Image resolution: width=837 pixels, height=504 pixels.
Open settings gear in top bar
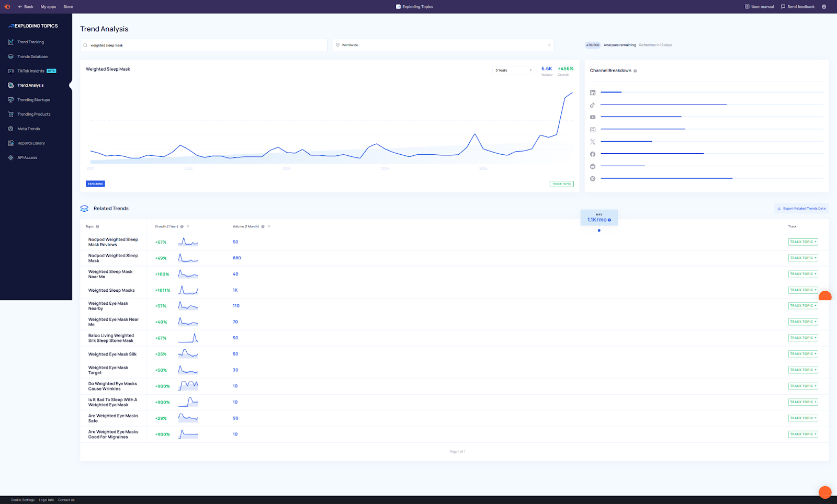coord(824,7)
